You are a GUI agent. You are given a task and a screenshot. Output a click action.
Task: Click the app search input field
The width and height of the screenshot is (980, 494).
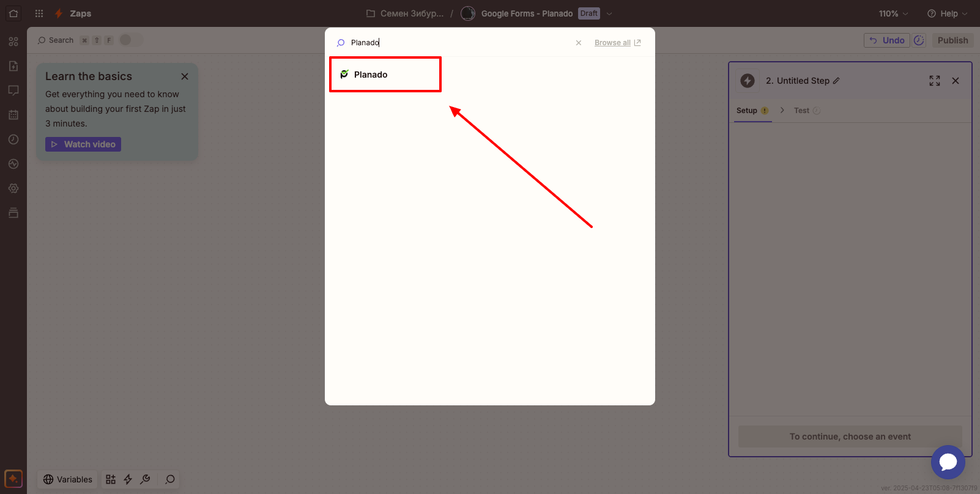tap(459, 43)
